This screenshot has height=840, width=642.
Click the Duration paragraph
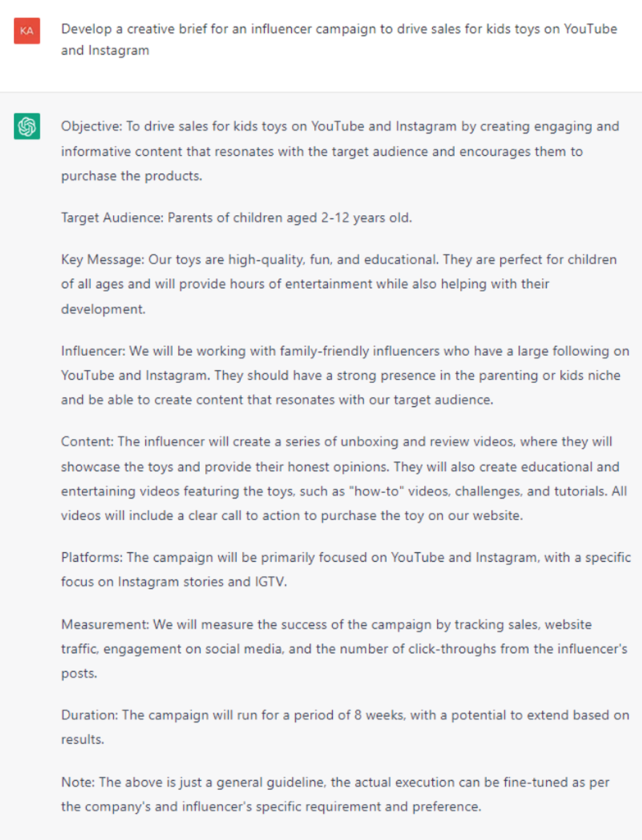click(344, 727)
